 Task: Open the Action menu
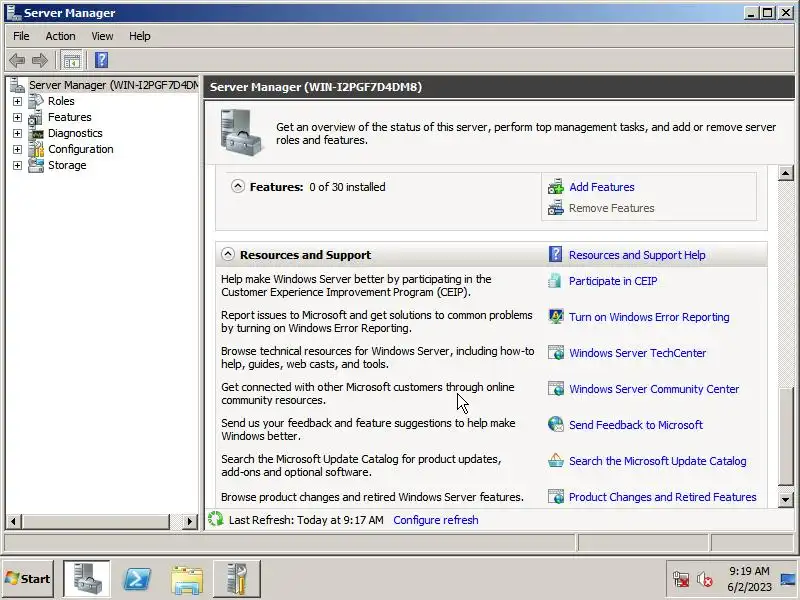60,36
